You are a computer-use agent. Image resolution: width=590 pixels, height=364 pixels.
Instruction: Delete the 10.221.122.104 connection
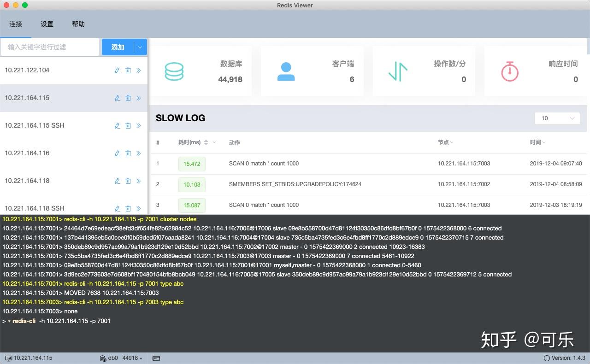click(x=128, y=70)
